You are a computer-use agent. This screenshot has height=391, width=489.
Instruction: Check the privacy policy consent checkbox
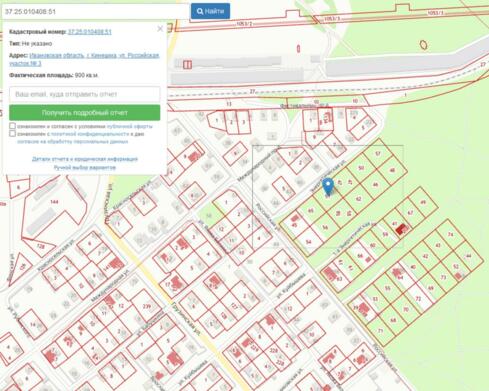(12, 134)
